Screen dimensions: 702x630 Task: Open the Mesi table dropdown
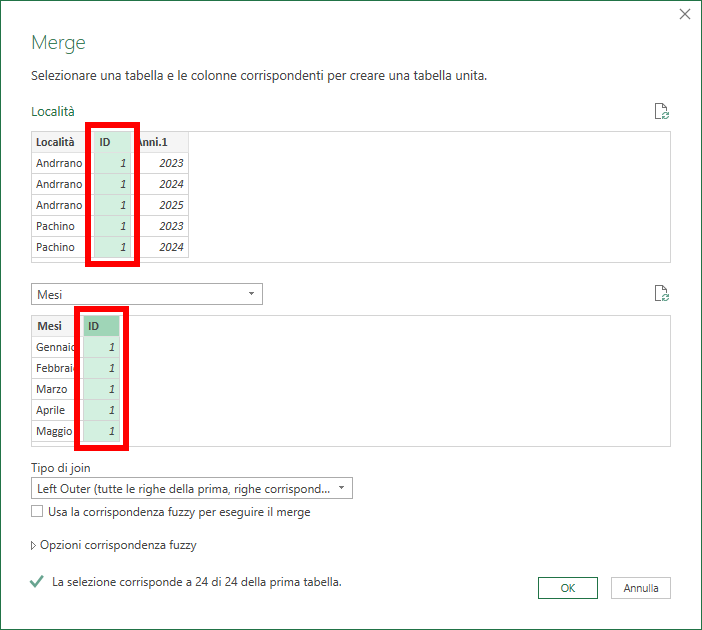[x=147, y=294]
